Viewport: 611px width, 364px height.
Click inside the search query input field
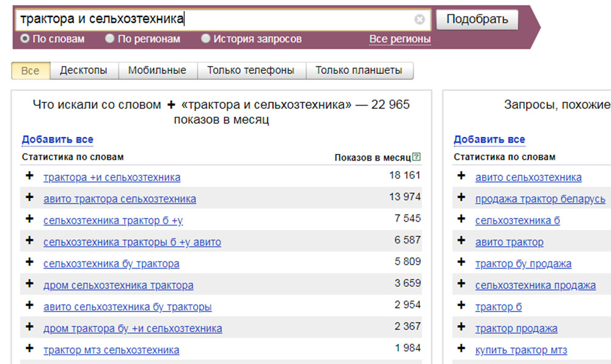214,18
